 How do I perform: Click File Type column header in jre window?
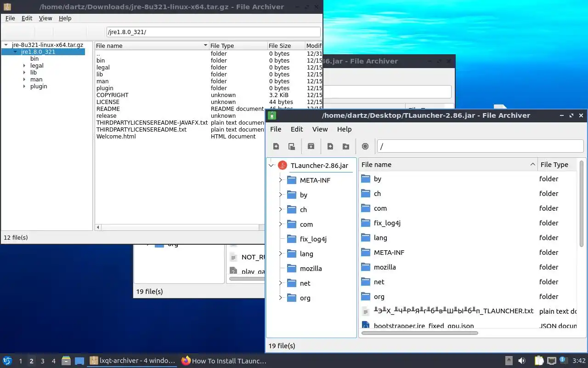[238, 46]
